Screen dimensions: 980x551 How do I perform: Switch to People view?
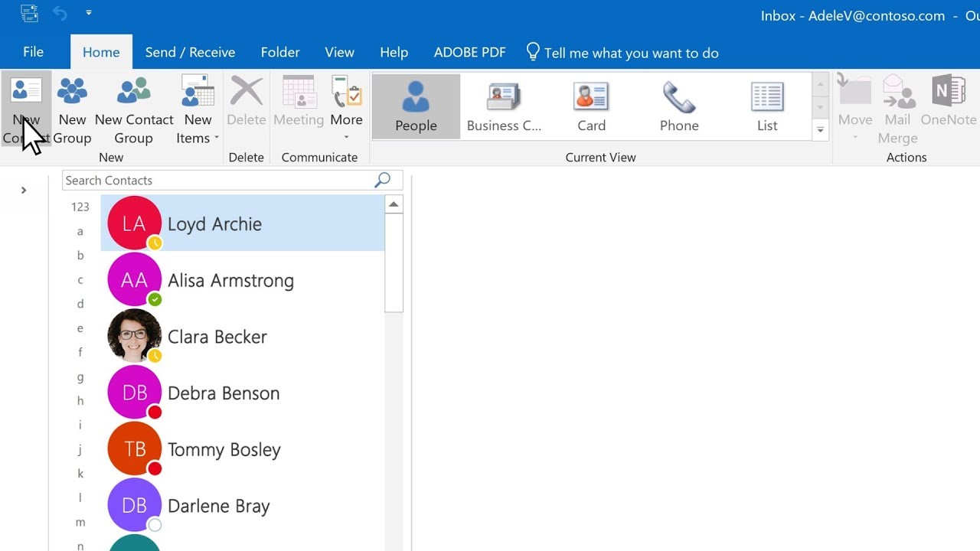416,107
